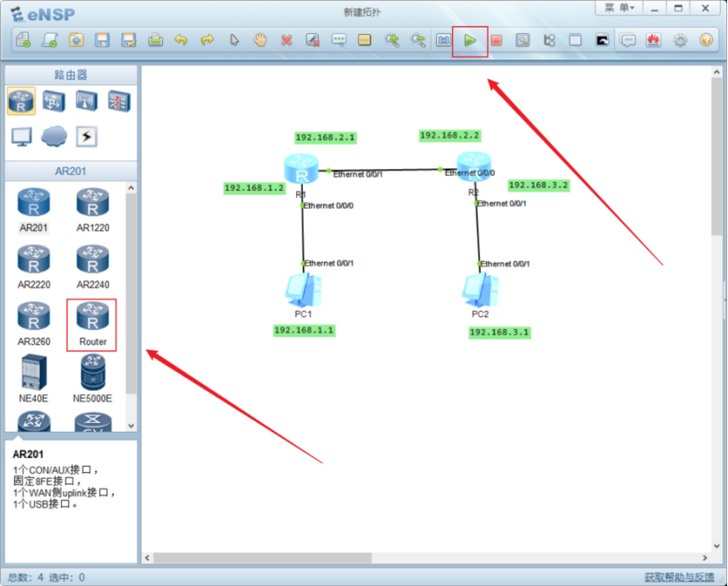Select the cloud device category icon

53,137
